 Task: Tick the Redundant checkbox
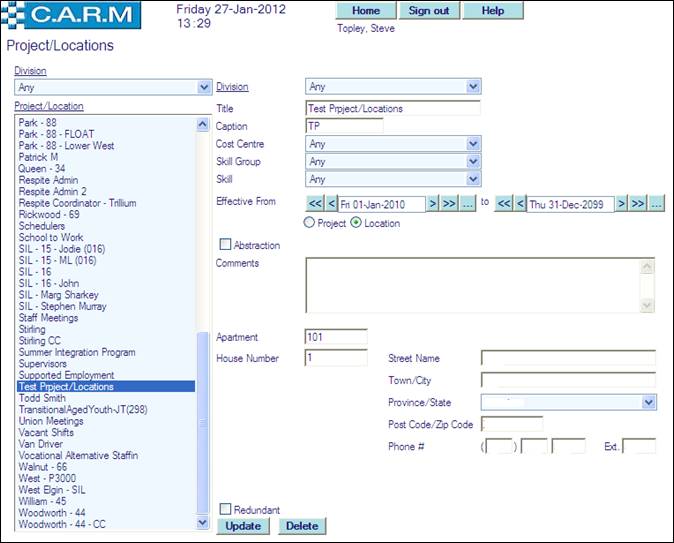[x=225, y=509]
